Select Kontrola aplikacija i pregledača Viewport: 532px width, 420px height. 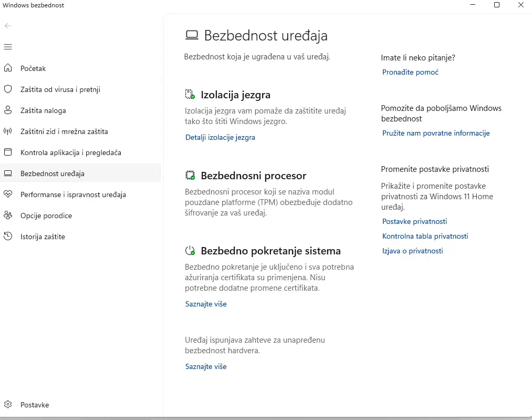[x=80, y=152]
